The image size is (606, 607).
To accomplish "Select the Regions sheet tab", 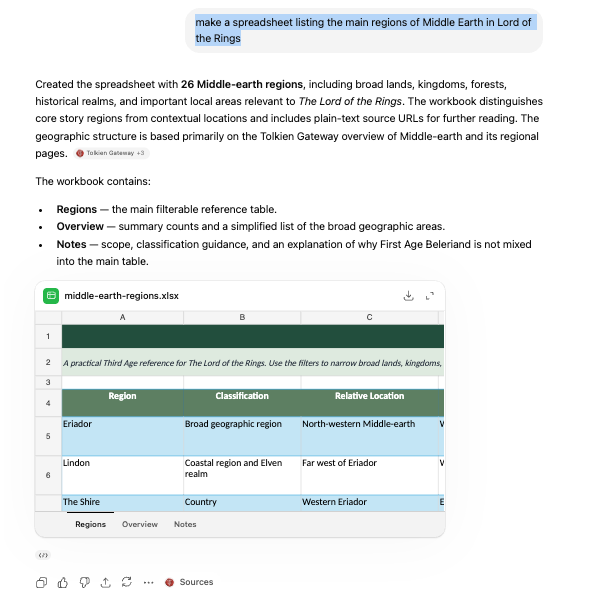I will 90,524.
